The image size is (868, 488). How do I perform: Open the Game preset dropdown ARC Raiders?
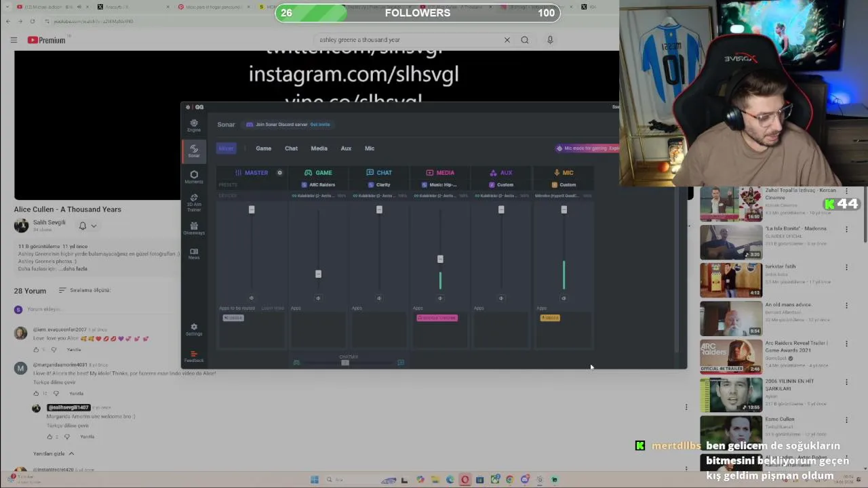(x=319, y=184)
